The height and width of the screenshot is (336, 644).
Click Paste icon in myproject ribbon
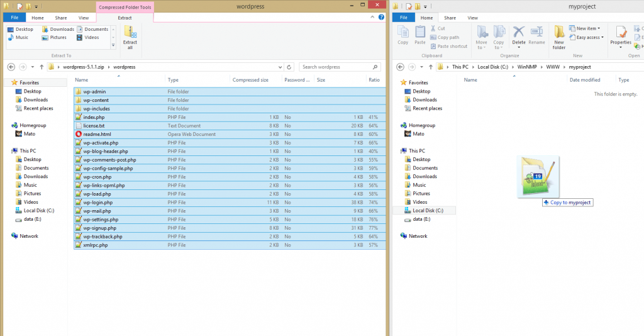pos(419,35)
